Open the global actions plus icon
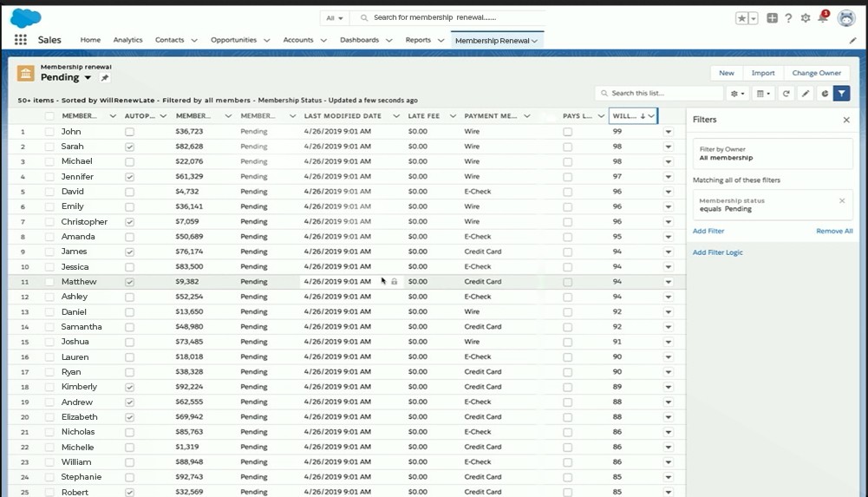This screenshot has width=868, height=497. tap(773, 18)
